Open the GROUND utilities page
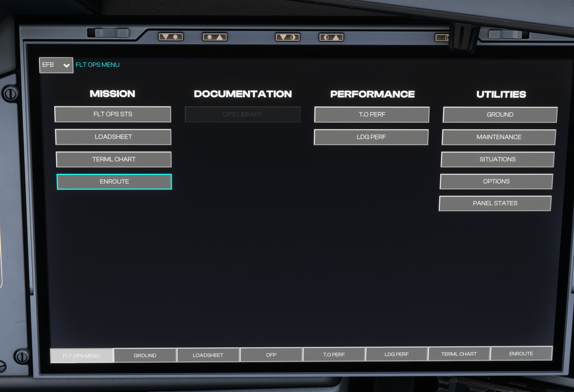Image resolution: width=574 pixels, height=392 pixels. coord(499,115)
